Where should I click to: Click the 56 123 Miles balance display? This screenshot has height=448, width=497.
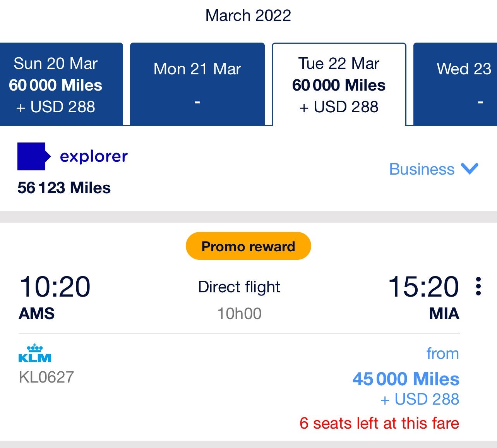pos(64,188)
